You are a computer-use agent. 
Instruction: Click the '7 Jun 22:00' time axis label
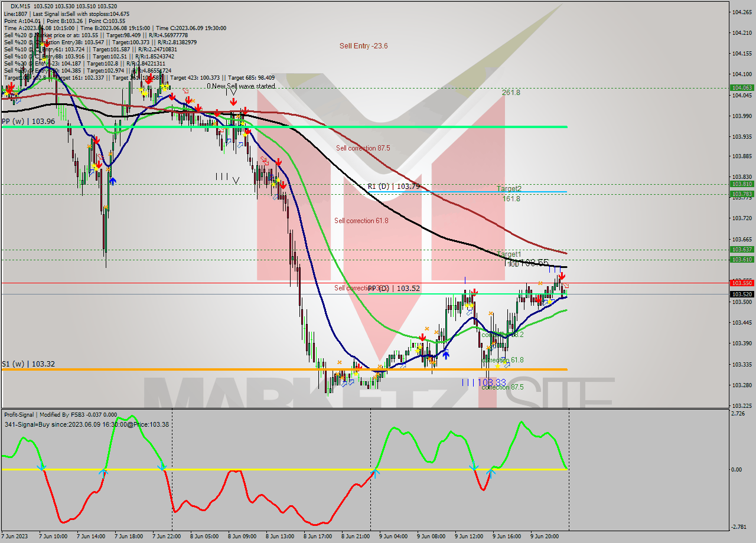click(x=167, y=537)
